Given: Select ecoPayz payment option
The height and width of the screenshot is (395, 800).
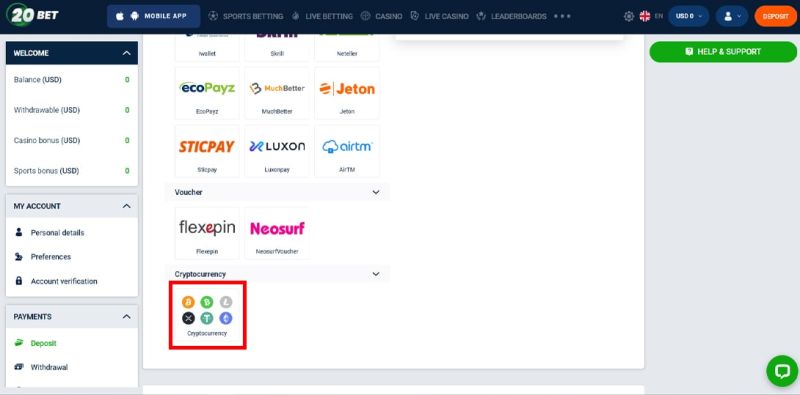Looking at the screenshot, I should 207,93.
